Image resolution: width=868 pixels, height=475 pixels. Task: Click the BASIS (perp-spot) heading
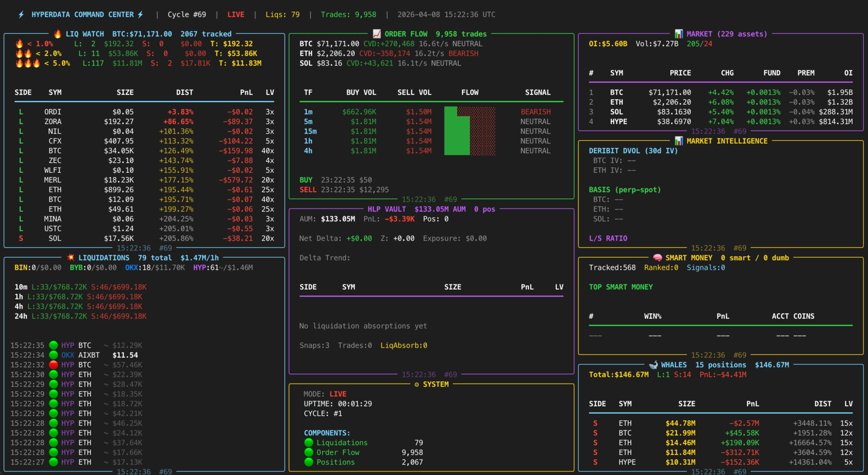click(625, 190)
